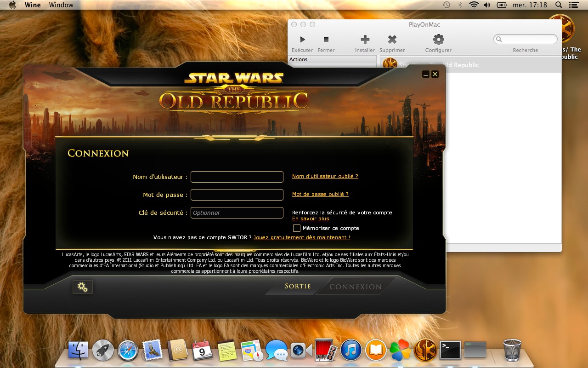Open Notification Center list icon
The height and width of the screenshot is (368, 588).
click(x=573, y=5)
